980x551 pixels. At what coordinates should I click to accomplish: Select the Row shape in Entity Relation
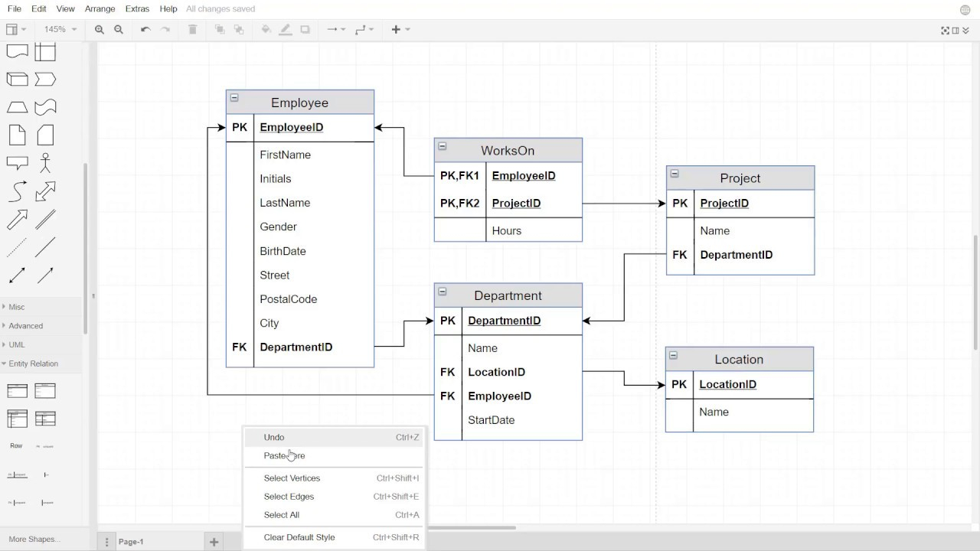click(x=16, y=445)
